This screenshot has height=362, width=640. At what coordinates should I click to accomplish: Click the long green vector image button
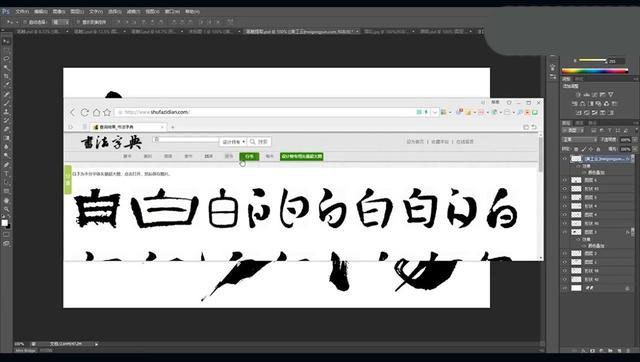[x=302, y=156]
